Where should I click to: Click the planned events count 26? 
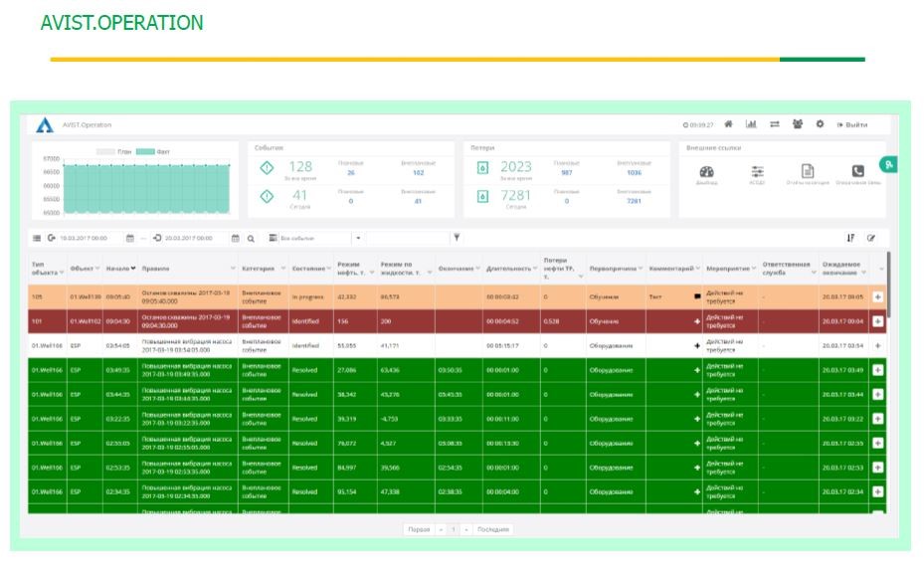(x=351, y=173)
